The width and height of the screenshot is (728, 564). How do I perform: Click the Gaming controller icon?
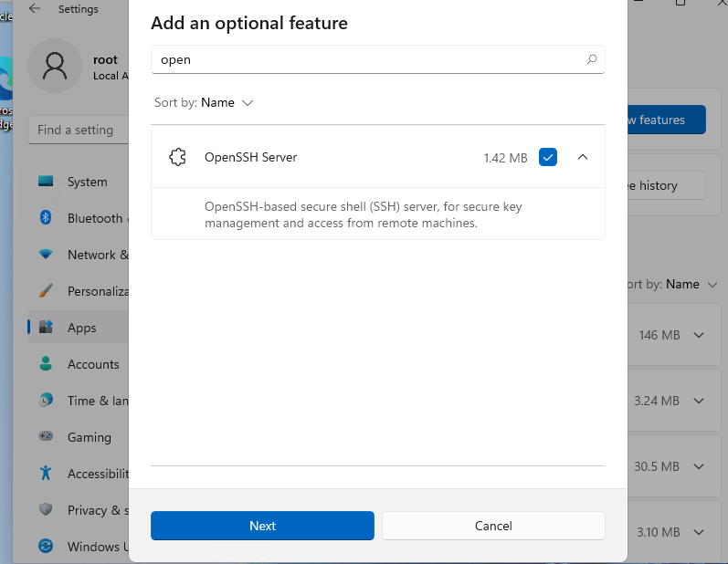coord(46,436)
